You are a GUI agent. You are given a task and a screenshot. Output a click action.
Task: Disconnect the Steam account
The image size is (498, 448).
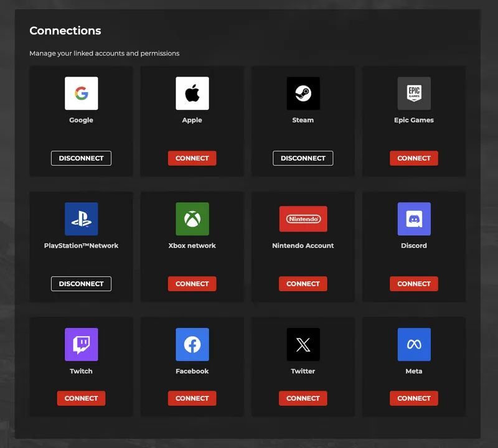[x=303, y=158]
